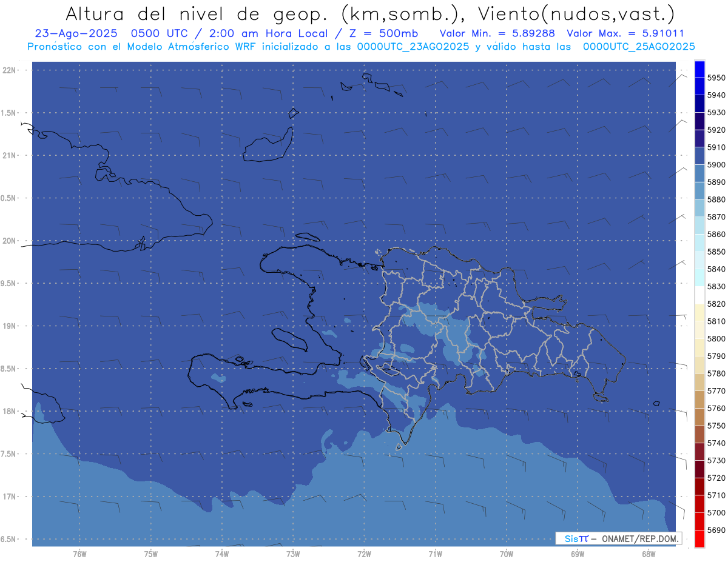Click the legend value "5690"
The image size is (728, 562).
(x=716, y=530)
